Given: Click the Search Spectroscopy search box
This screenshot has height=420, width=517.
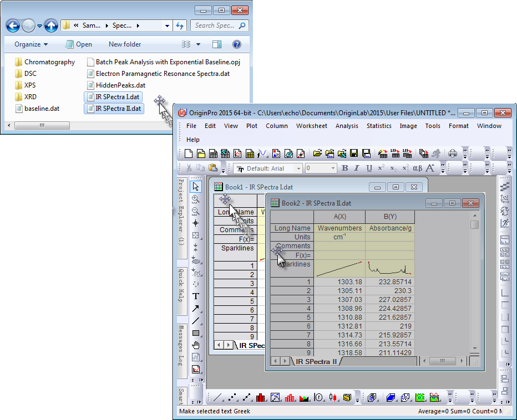Looking at the screenshot, I should [215, 25].
